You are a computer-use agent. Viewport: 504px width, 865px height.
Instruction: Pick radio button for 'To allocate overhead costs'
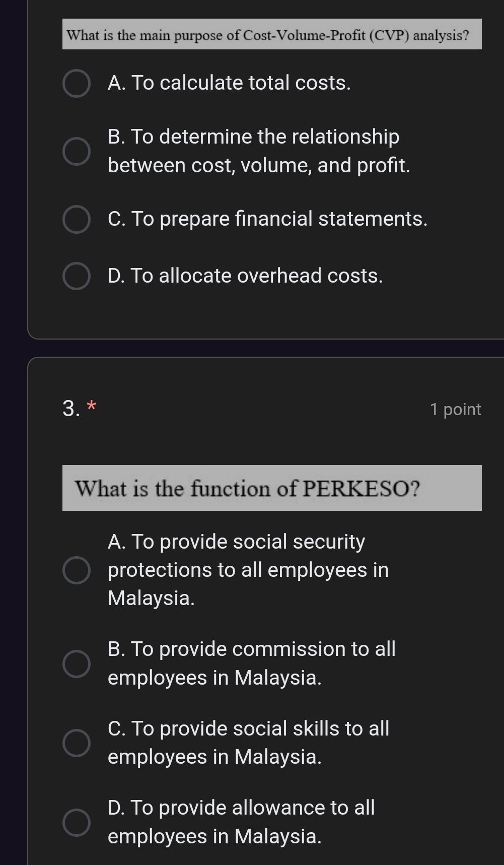click(77, 277)
